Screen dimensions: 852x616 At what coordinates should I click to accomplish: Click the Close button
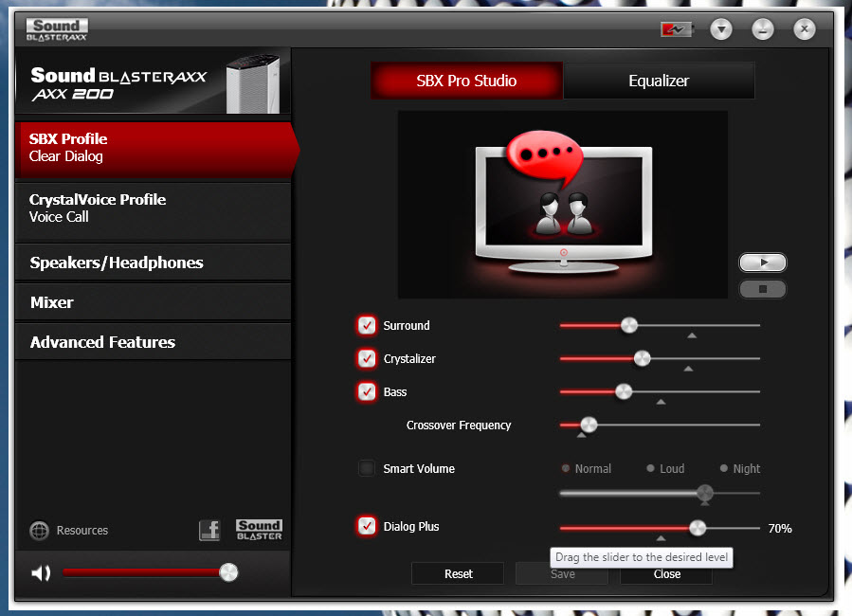(666, 574)
